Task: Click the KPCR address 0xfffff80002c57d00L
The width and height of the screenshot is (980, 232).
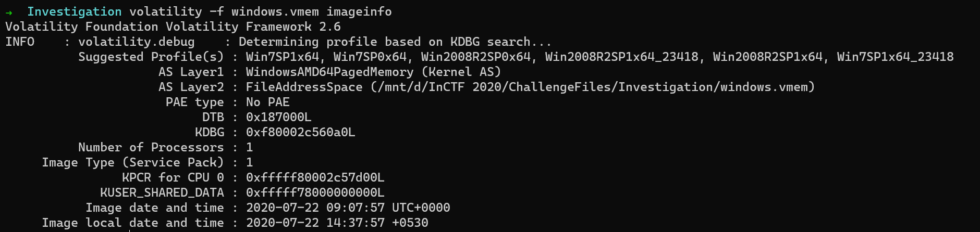Action: click(315, 177)
